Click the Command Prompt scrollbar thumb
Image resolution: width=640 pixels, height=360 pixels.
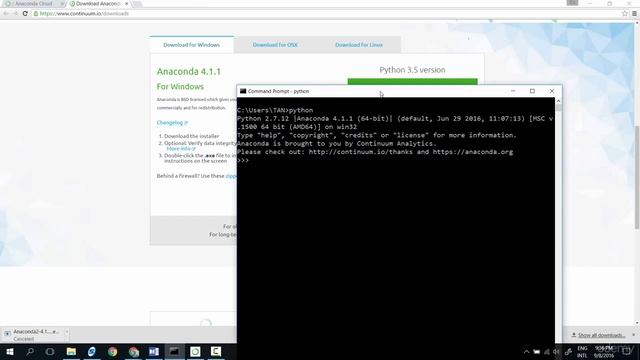pos(558,108)
